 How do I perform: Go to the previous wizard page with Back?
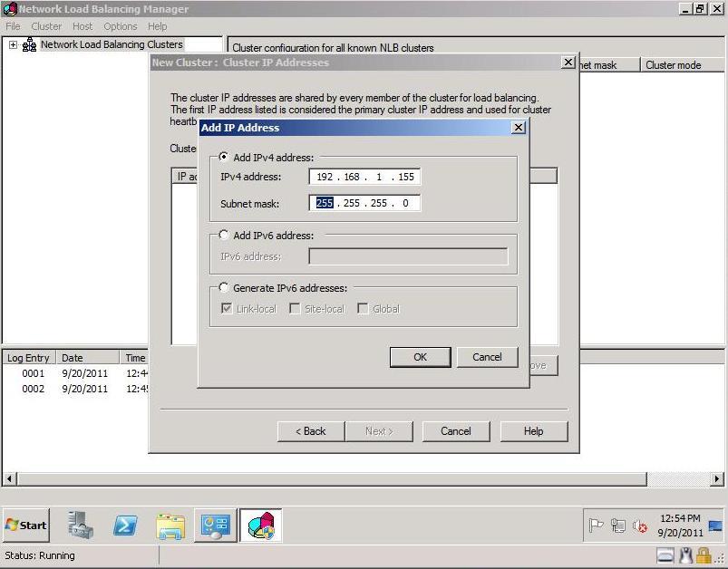click(311, 431)
